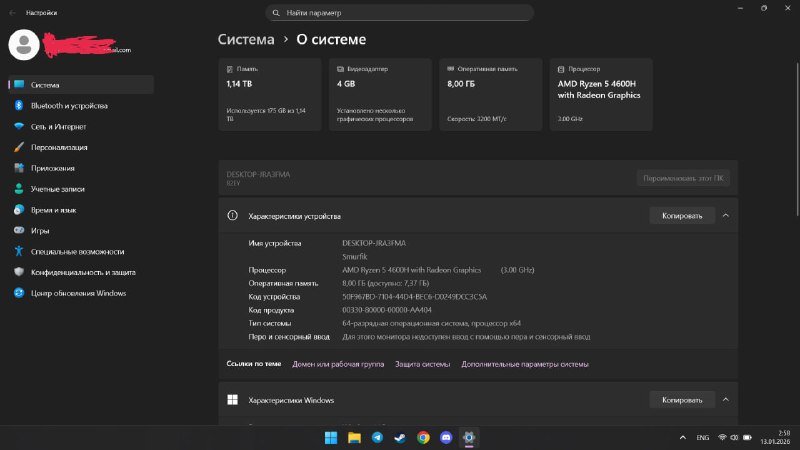800x450 pixels.
Task: Click the Bluetooth icon in sidebar
Action: pyautogui.click(x=19, y=105)
